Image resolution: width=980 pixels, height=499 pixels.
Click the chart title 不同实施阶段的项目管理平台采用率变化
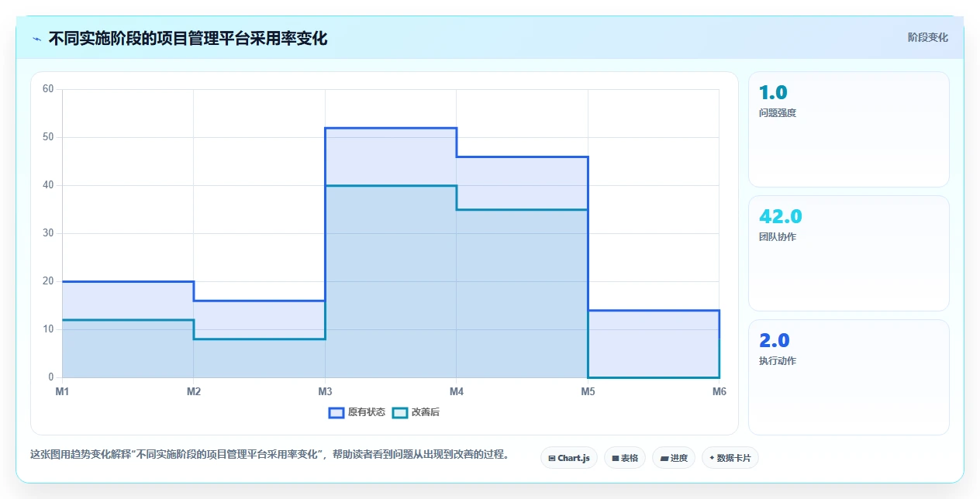[188, 39]
